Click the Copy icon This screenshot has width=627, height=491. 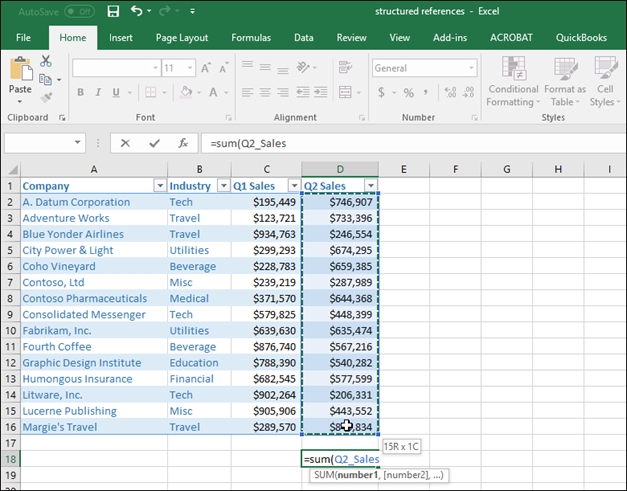45,80
